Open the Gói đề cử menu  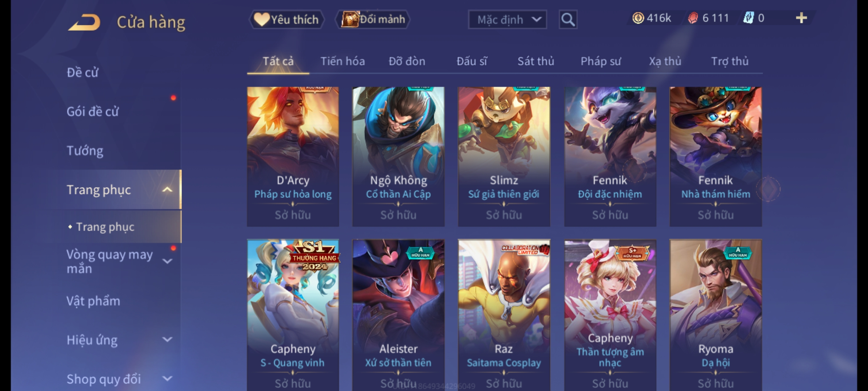(x=93, y=112)
